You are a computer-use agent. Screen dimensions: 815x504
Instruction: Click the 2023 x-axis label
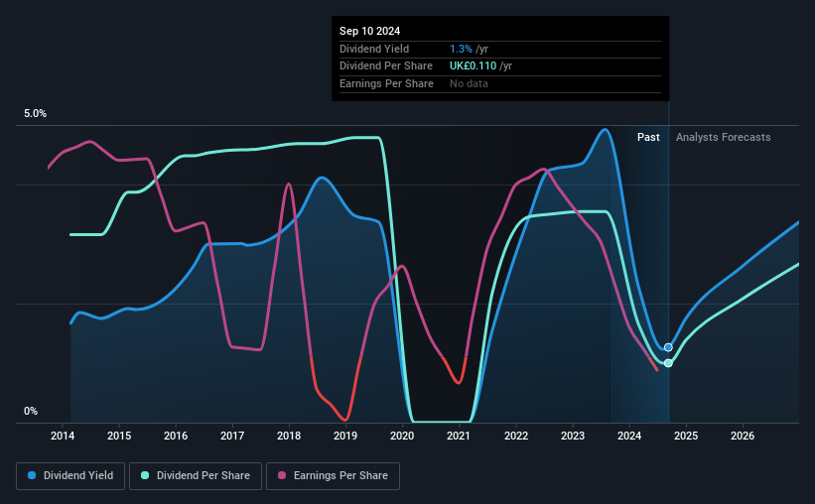point(573,436)
